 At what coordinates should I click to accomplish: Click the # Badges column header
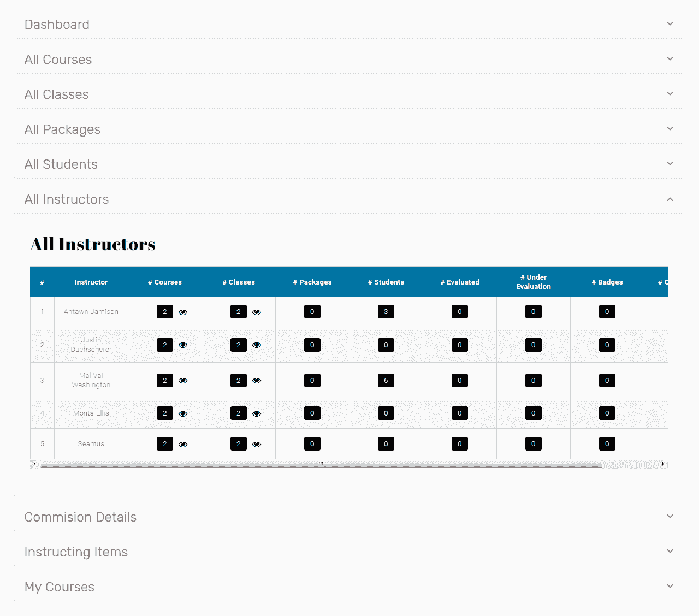tap(607, 282)
